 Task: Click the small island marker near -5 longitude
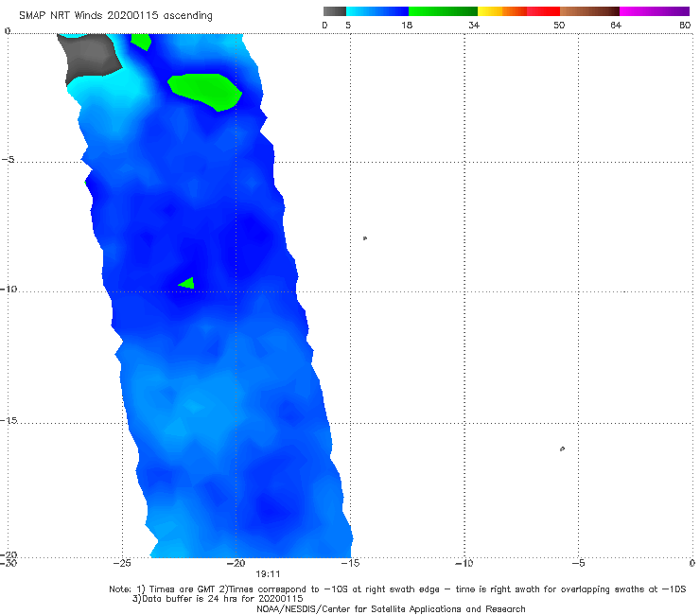coord(562,448)
